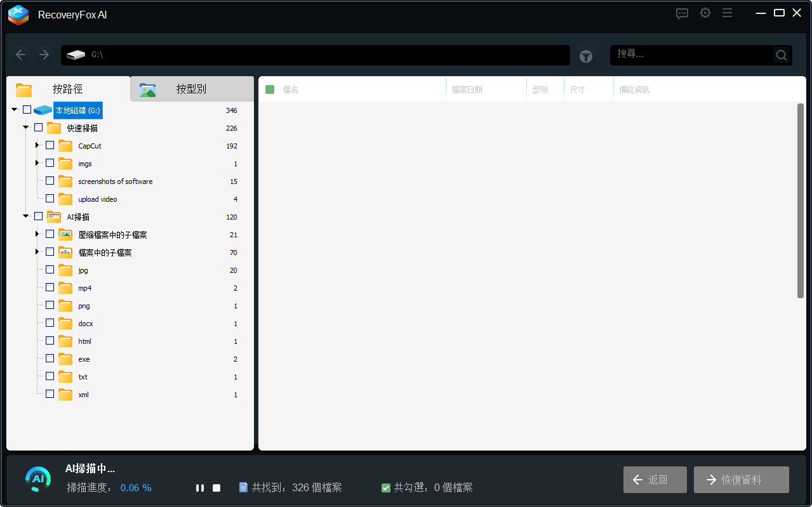The width and height of the screenshot is (812, 507).
Task: Expand the 壓縮檔案中的子檔案 node
Action: [37, 234]
